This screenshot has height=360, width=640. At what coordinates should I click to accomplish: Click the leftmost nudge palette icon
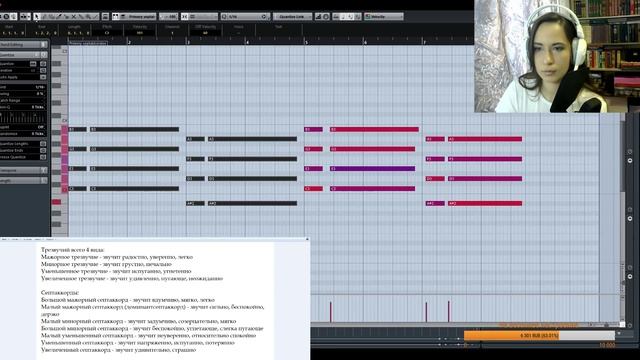click(336, 17)
